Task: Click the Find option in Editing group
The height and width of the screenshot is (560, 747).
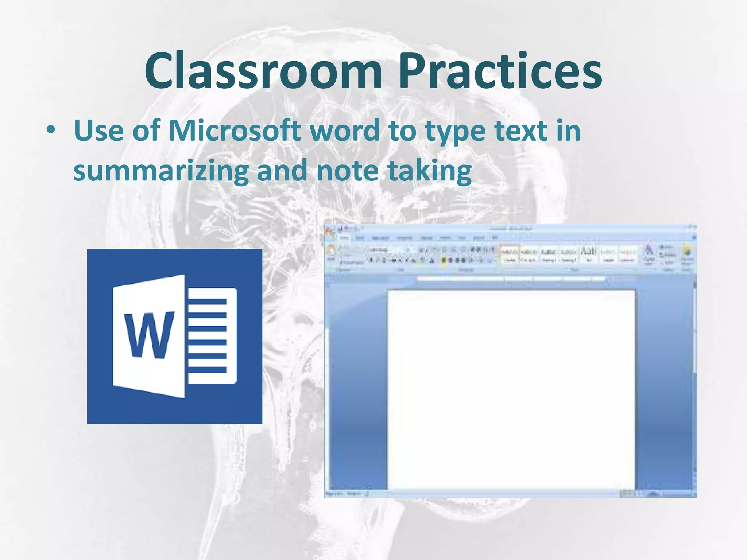Action: click(667, 247)
